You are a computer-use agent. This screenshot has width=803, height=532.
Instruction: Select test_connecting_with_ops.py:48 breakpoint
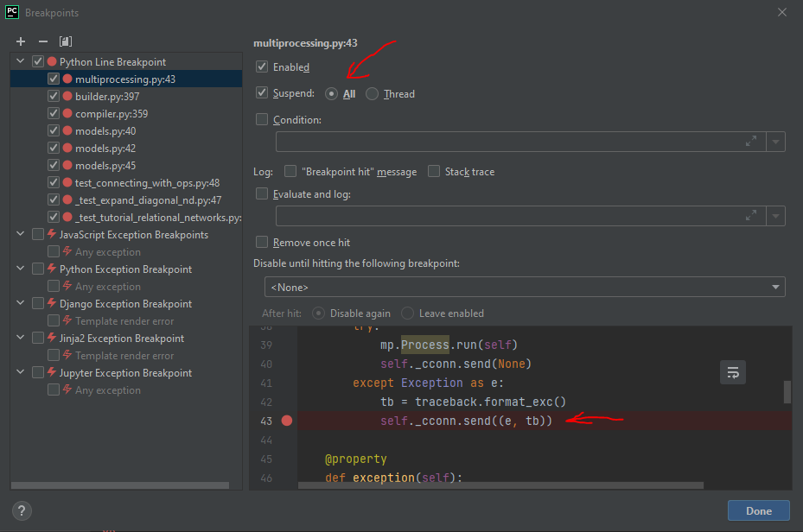tap(126, 182)
